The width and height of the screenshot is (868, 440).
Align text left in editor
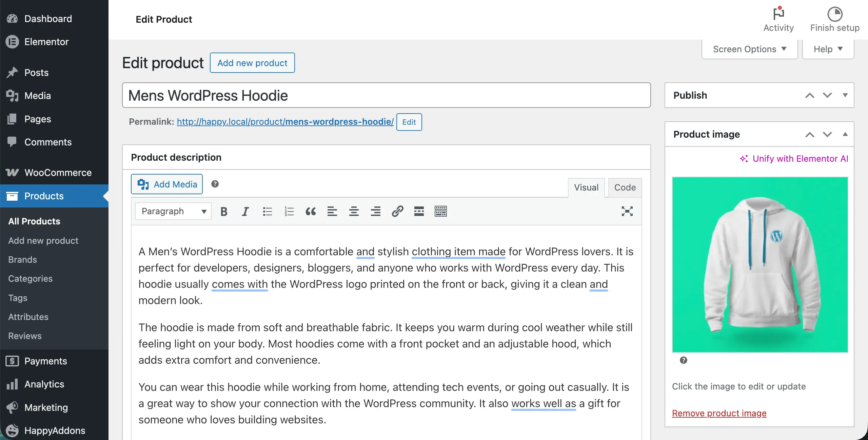point(332,211)
